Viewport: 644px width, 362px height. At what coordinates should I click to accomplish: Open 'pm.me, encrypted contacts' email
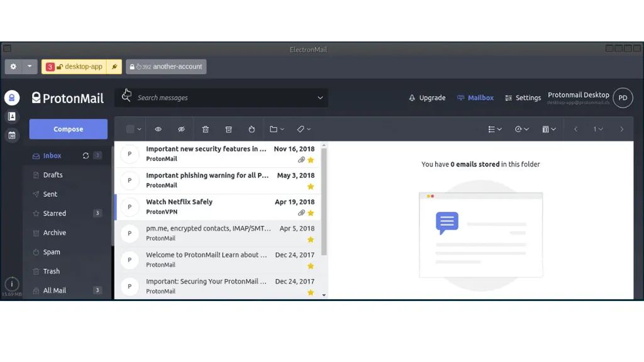click(x=218, y=233)
